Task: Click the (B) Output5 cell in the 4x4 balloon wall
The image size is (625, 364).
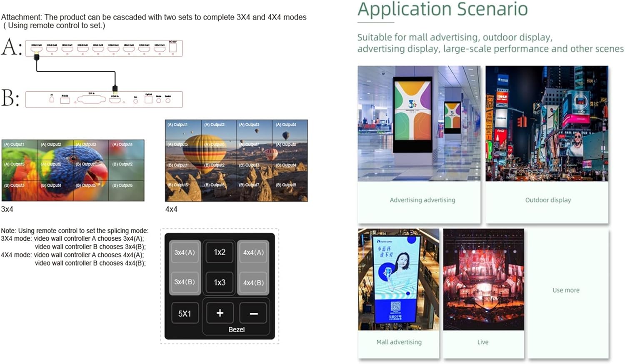Action: point(183,191)
